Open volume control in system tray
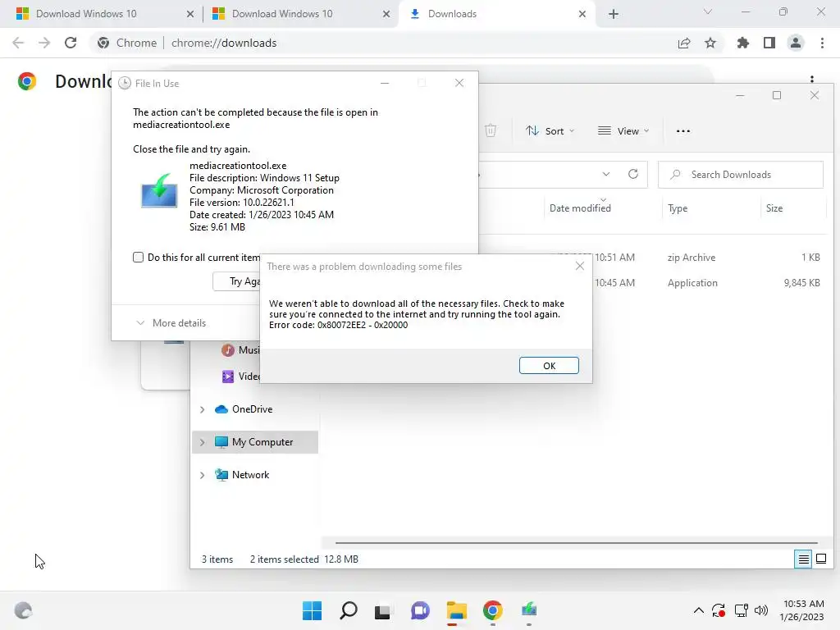The height and width of the screenshot is (630, 840). point(761,610)
